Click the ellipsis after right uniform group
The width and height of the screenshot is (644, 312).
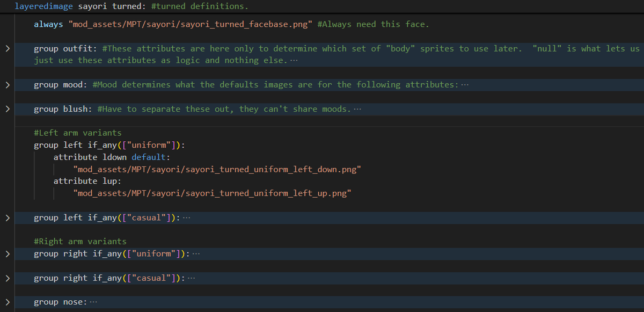[196, 254]
